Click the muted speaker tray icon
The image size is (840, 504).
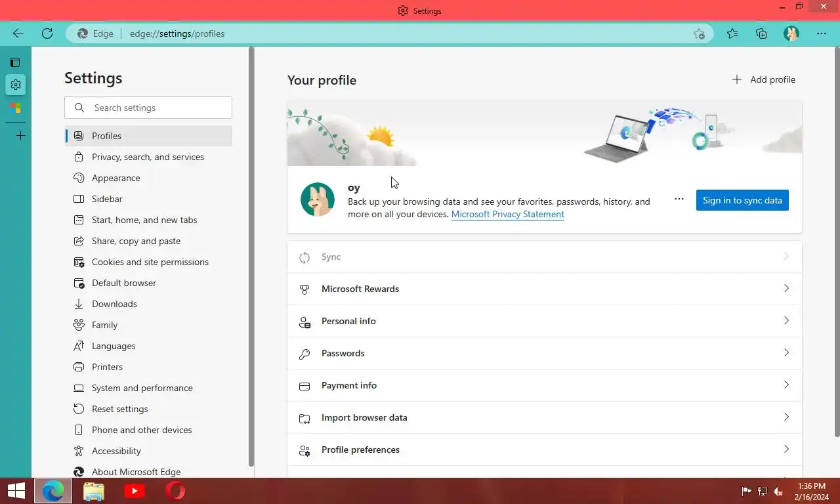pyautogui.click(x=778, y=492)
